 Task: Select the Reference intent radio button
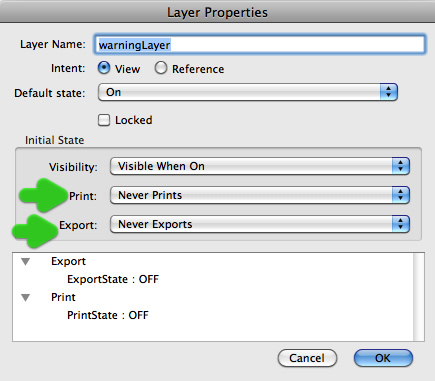[161, 68]
